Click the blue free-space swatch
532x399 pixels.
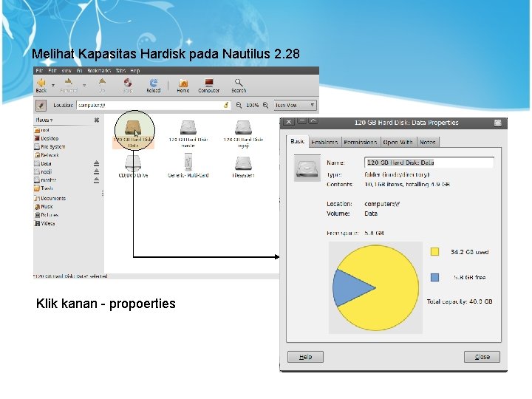pos(434,278)
